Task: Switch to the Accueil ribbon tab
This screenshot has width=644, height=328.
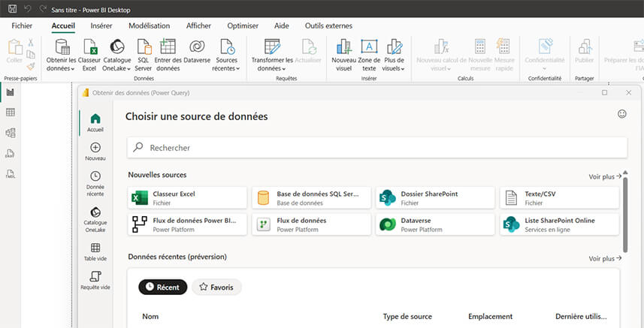Action: (x=63, y=26)
